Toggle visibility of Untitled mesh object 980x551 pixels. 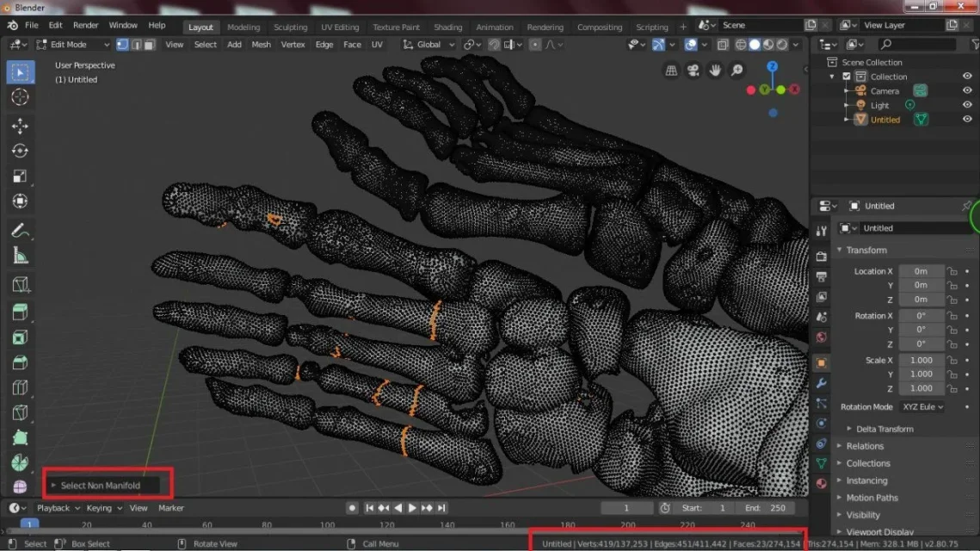(967, 120)
